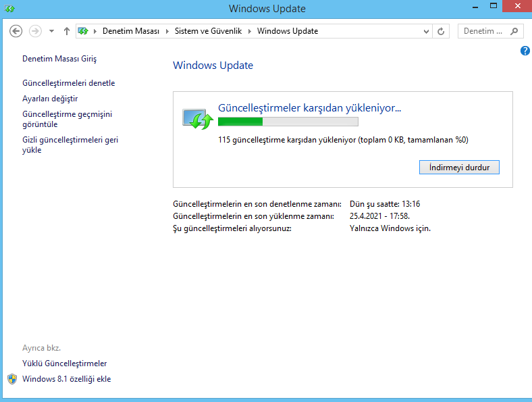The height and width of the screenshot is (402, 532).
Task: Click the Dün şu saatte: 13:16 value
Action: click(385, 204)
